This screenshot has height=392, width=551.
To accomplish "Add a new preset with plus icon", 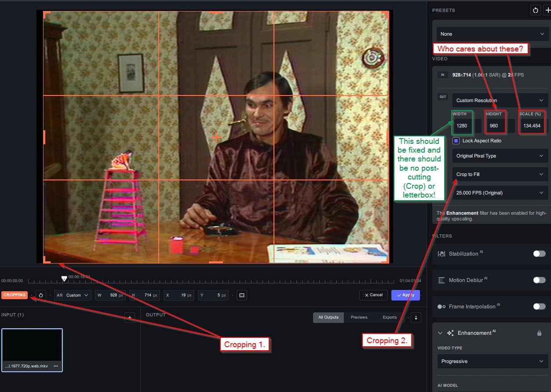I will click(547, 10).
